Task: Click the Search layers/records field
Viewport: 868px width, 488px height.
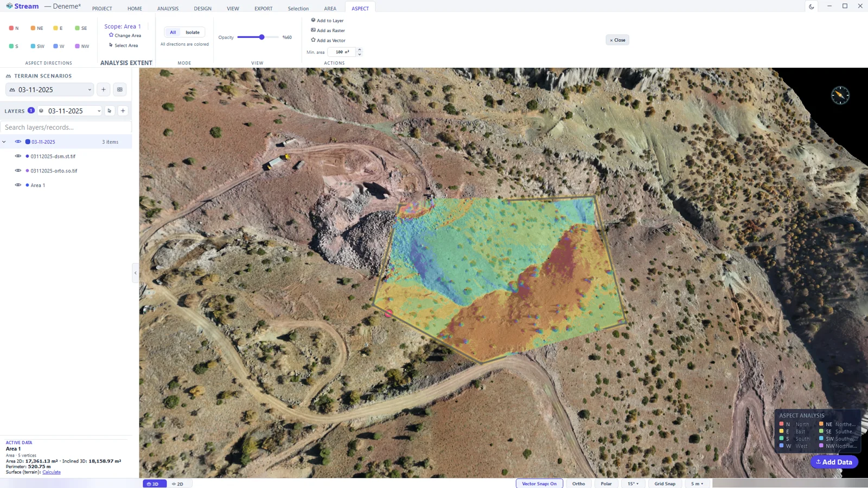Action: point(66,127)
